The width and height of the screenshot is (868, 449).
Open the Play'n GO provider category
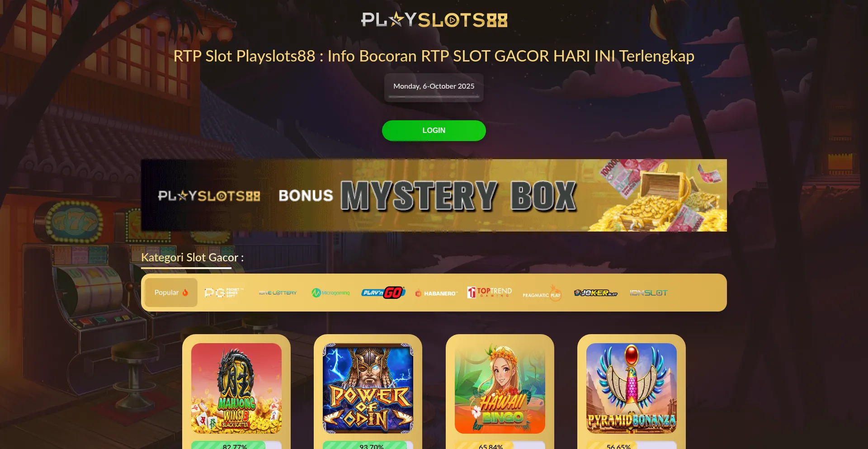click(383, 293)
